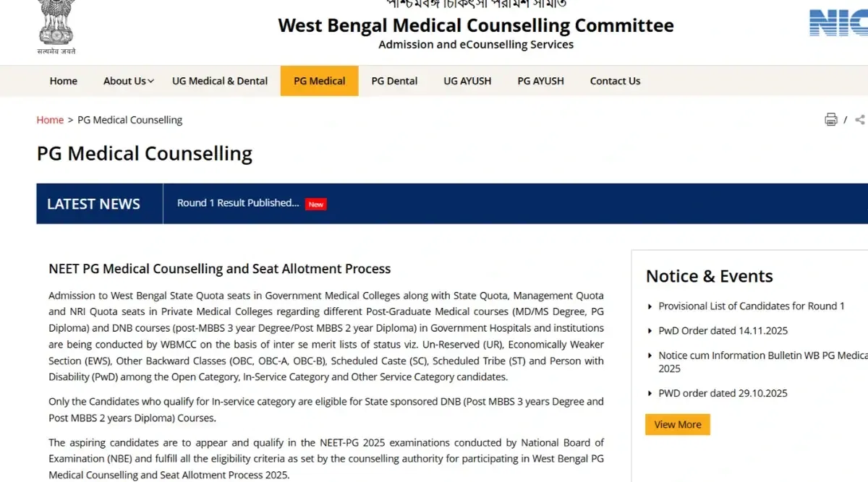Click the share icon
The image size is (868, 482).
click(859, 120)
